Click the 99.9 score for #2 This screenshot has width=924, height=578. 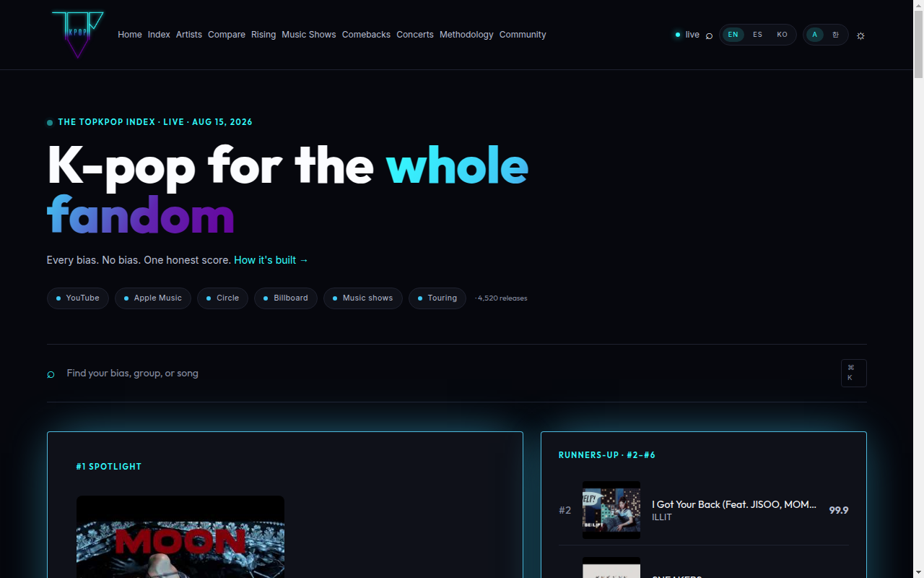[839, 510]
